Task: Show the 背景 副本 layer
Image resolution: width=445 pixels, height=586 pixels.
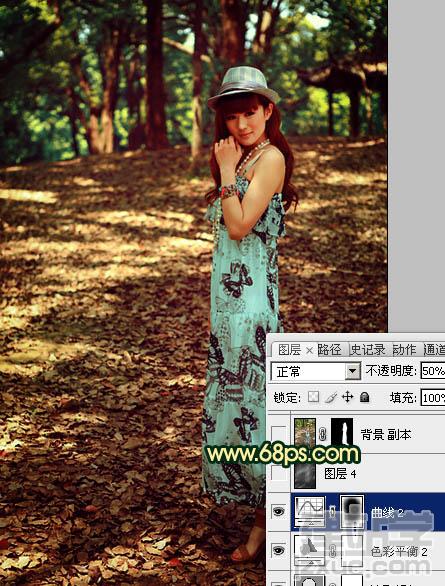Action: pyautogui.click(x=279, y=434)
